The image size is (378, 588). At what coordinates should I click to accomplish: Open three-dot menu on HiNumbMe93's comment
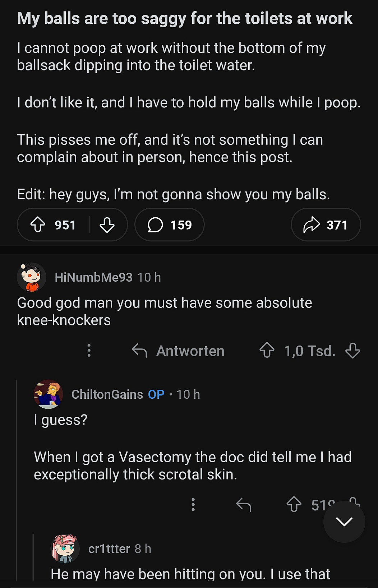click(89, 350)
